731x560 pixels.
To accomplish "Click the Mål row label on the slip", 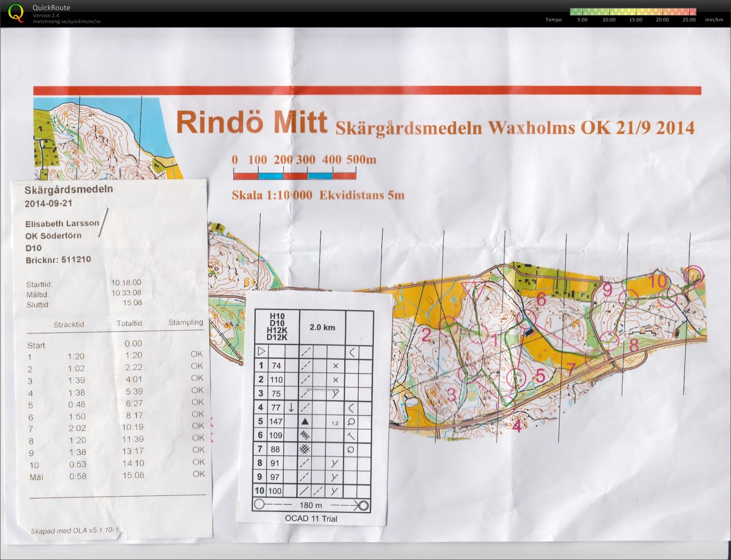I will 36,477.
